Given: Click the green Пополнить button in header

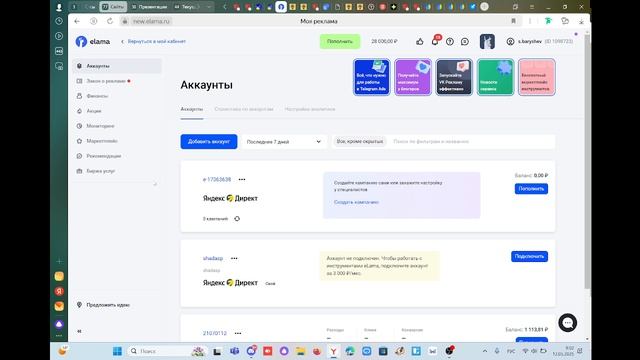Looking at the screenshot, I should pyautogui.click(x=340, y=41).
